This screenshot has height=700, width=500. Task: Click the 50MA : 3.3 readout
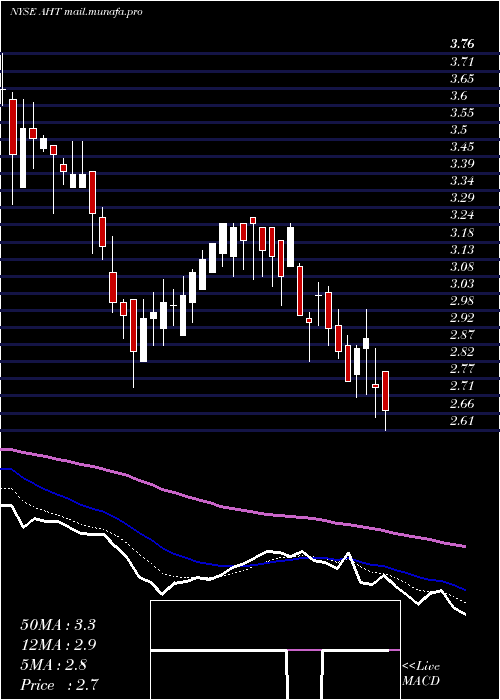click(58, 625)
